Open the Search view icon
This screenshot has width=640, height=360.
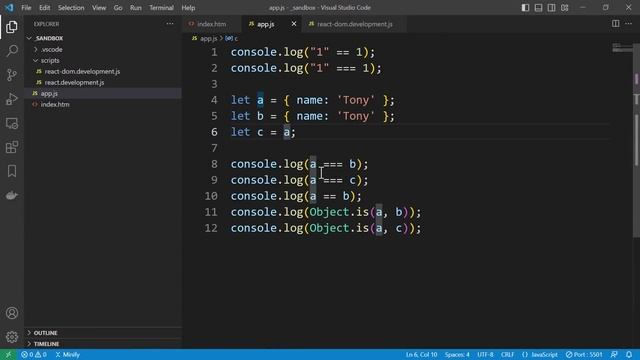pos(12,51)
